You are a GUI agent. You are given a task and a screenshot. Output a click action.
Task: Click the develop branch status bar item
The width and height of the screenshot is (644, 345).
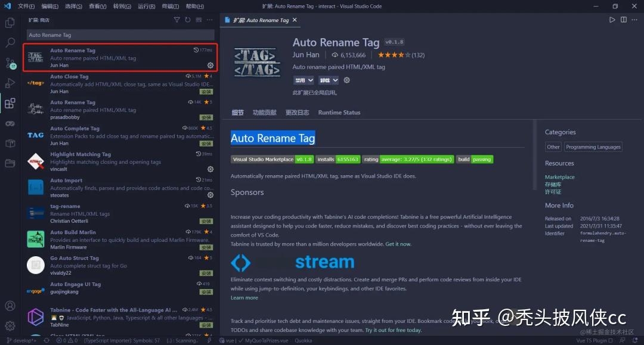pyautogui.click(x=21, y=340)
